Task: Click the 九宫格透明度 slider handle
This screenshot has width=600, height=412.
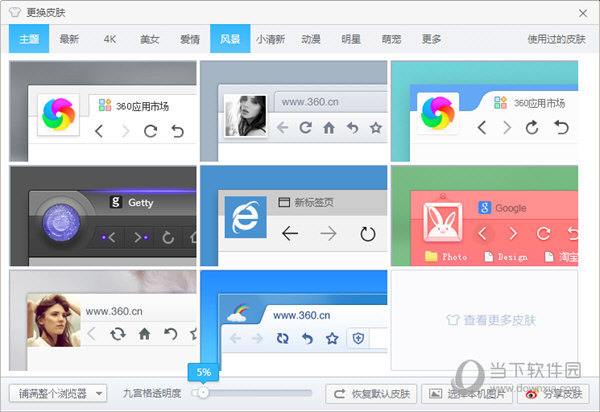Action: (203, 393)
